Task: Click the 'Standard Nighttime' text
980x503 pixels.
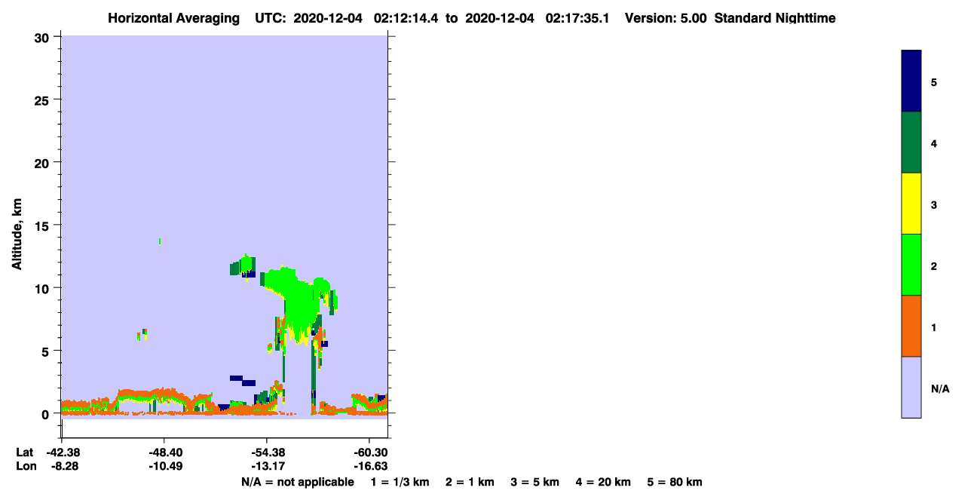Action: point(775,18)
